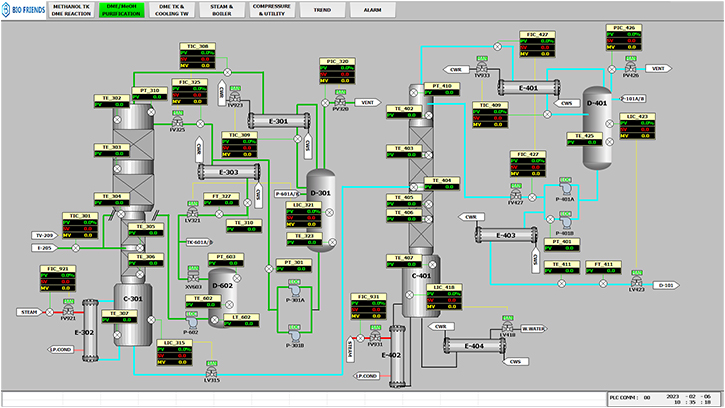Open the TIC_308 controller faceplate
Image resolution: width=725 pixels, height=408 pixels.
click(x=197, y=56)
